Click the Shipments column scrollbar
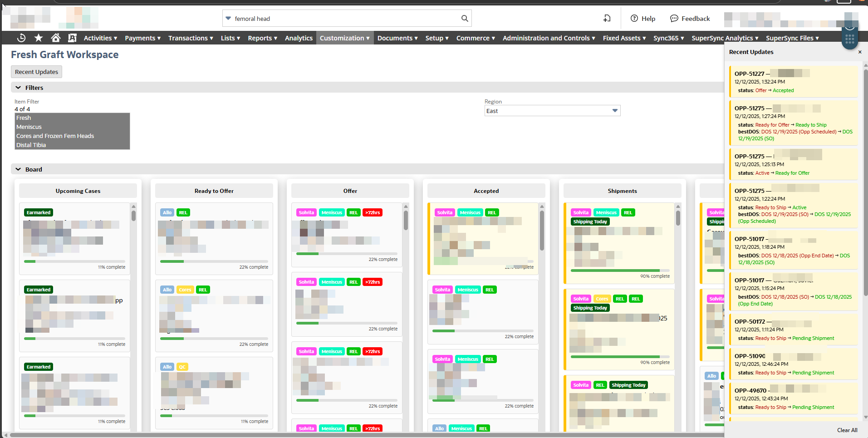The image size is (868, 438). pyautogui.click(x=678, y=218)
